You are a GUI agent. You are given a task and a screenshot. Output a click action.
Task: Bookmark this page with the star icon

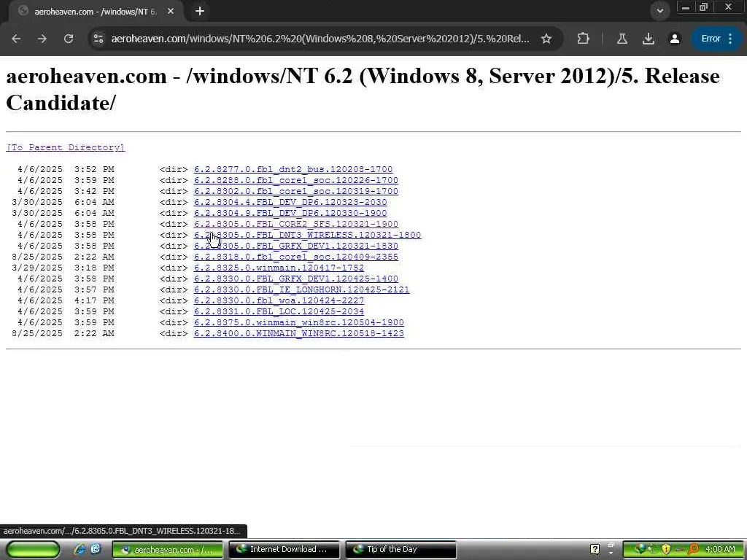[546, 39]
